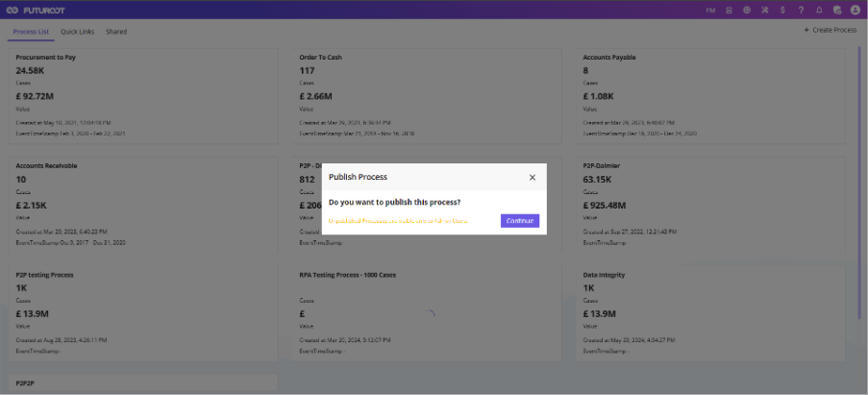Image resolution: width=868 pixels, height=395 pixels.
Task: Click the Create Process button
Action: point(831,30)
